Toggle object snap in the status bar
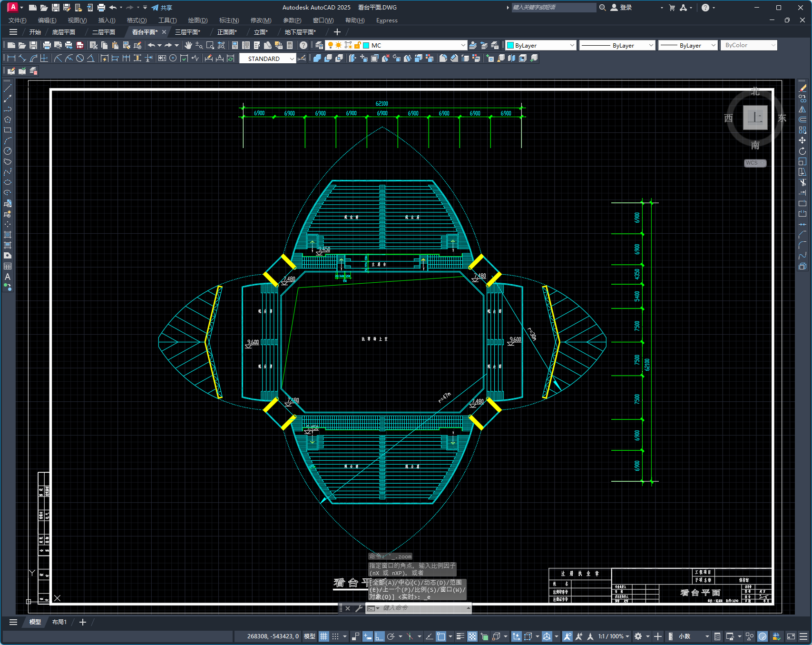812x645 pixels. pos(441,636)
